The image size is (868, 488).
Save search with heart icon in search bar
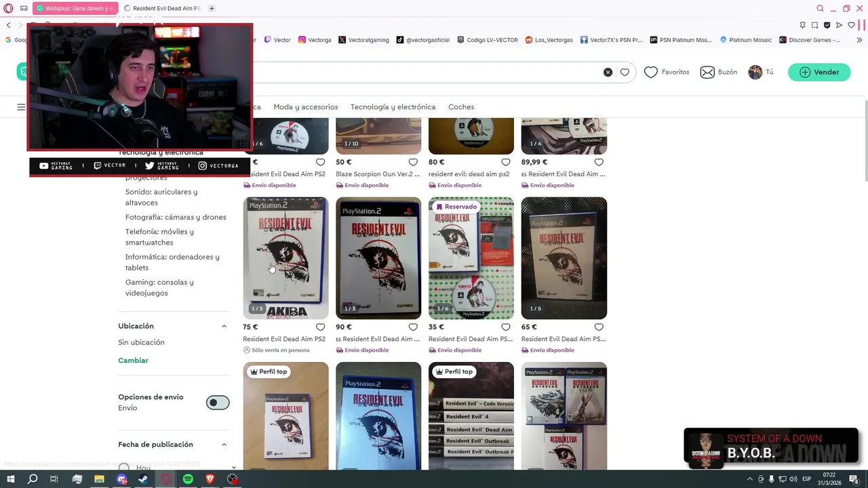click(625, 72)
